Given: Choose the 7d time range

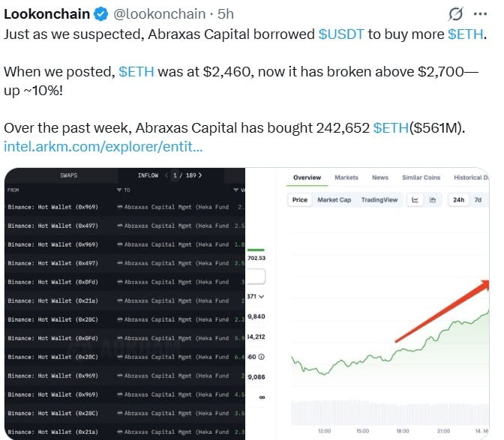Looking at the screenshot, I should coord(478,200).
